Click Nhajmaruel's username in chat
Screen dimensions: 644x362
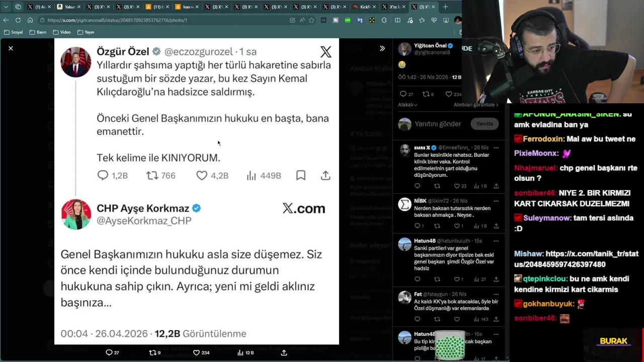coord(535,168)
